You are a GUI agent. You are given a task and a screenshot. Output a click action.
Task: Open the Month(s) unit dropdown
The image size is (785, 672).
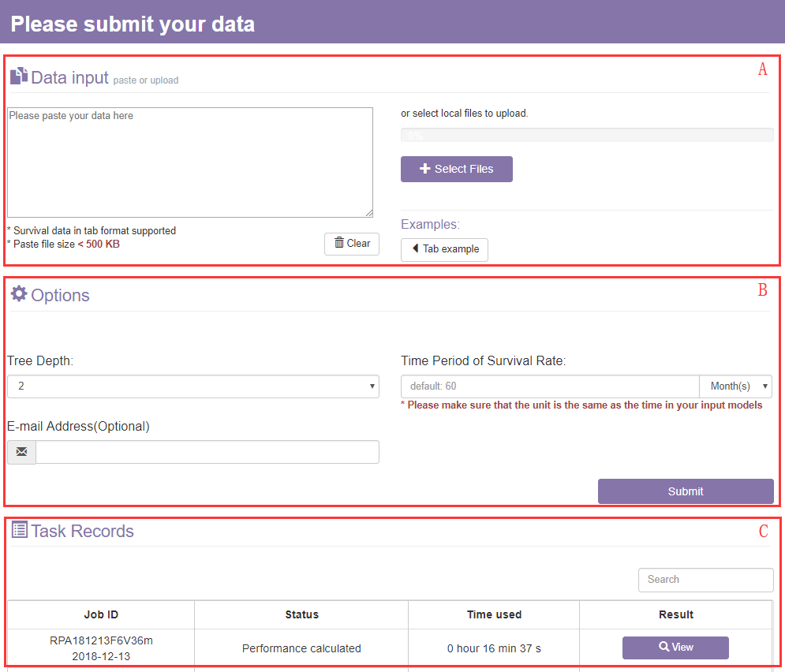(x=735, y=386)
